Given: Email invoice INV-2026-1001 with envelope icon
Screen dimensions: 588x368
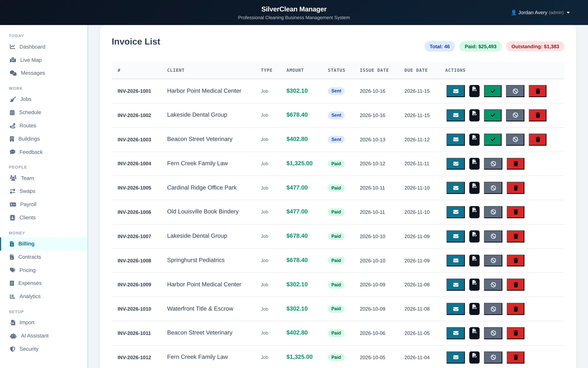Looking at the screenshot, I should click(x=455, y=91).
